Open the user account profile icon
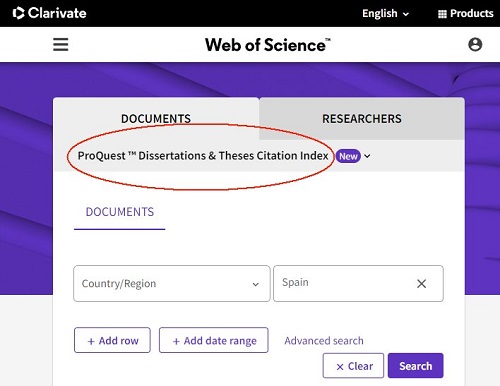The height and width of the screenshot is (386, 500). [x=475, y=44]
